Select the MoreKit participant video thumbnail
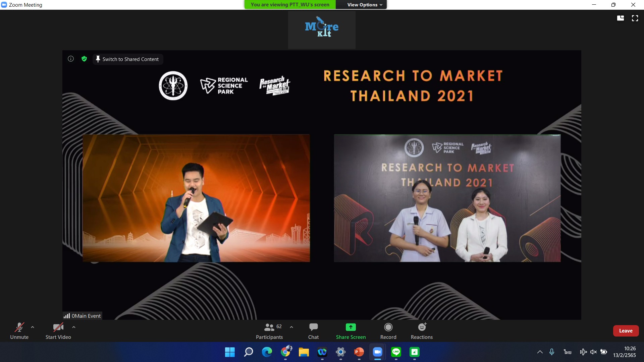This screenshot has height=362, width=644. pyautogui.click(x=322, y=29)
